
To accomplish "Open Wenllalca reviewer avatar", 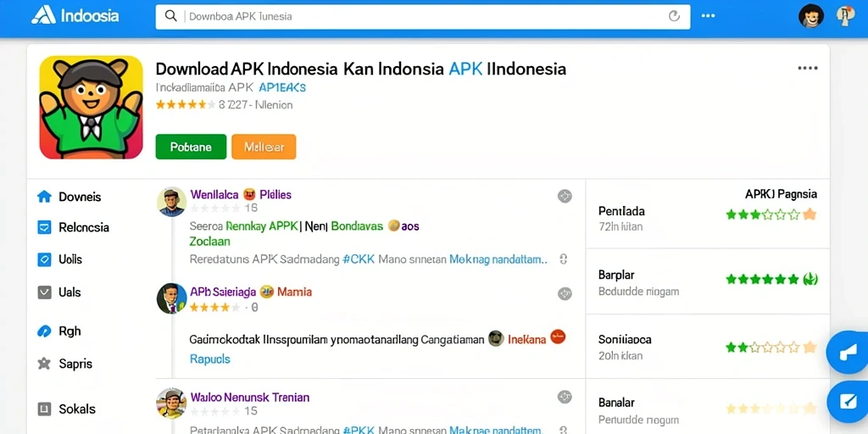I will pos(171,202).
